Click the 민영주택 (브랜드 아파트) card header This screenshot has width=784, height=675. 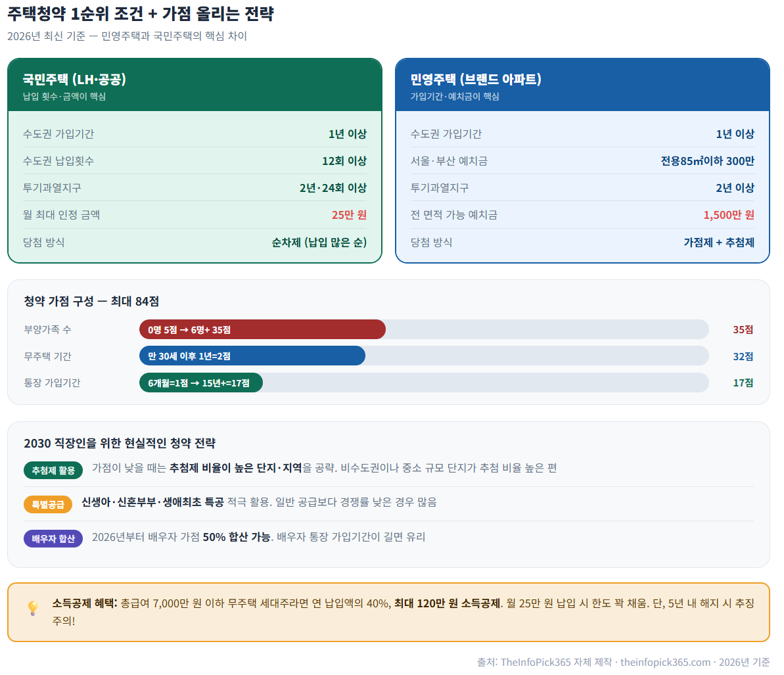(582, 85)
